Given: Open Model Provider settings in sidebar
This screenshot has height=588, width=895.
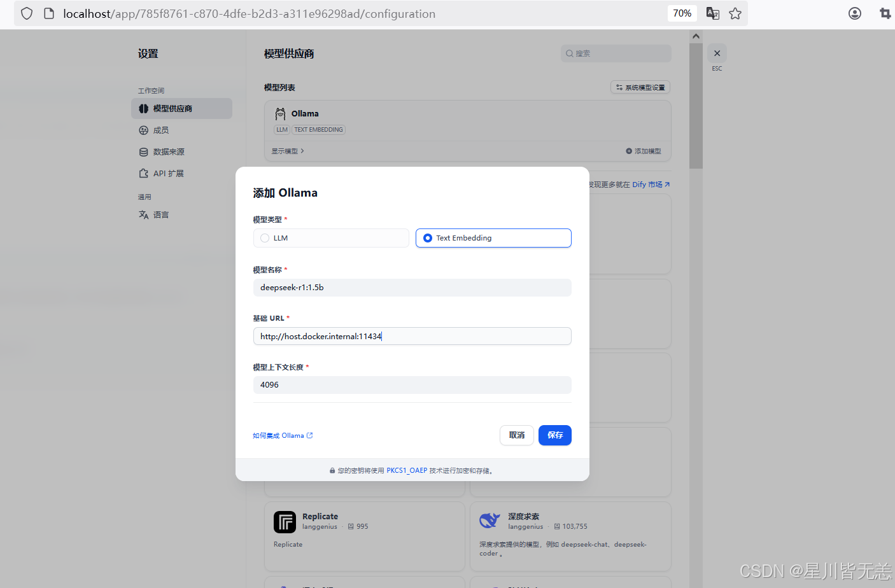Looking at the screenshot, I should tap(181, 109).
